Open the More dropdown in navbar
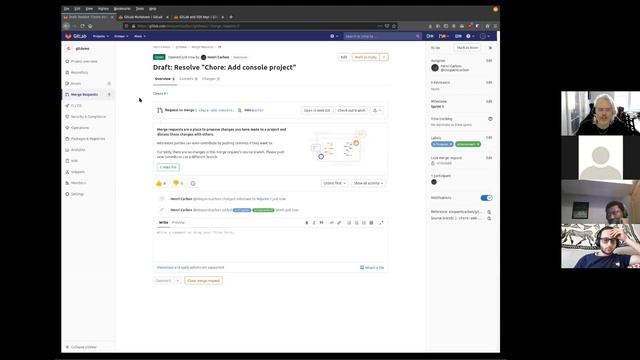640x360 pixels. pos(140,36)
